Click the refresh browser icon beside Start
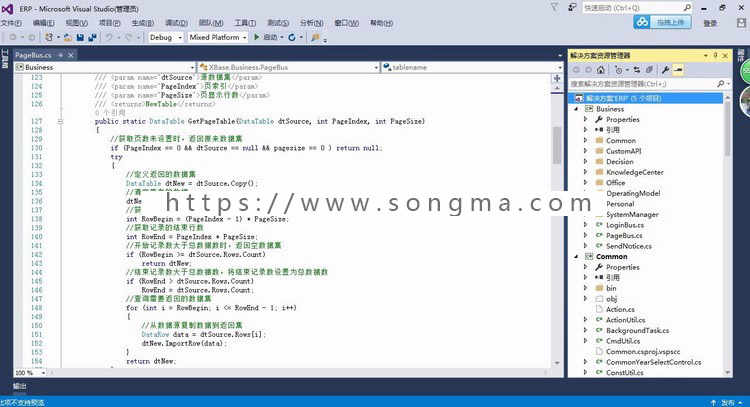This screenshot has width=750, height=407. [292, 37]
